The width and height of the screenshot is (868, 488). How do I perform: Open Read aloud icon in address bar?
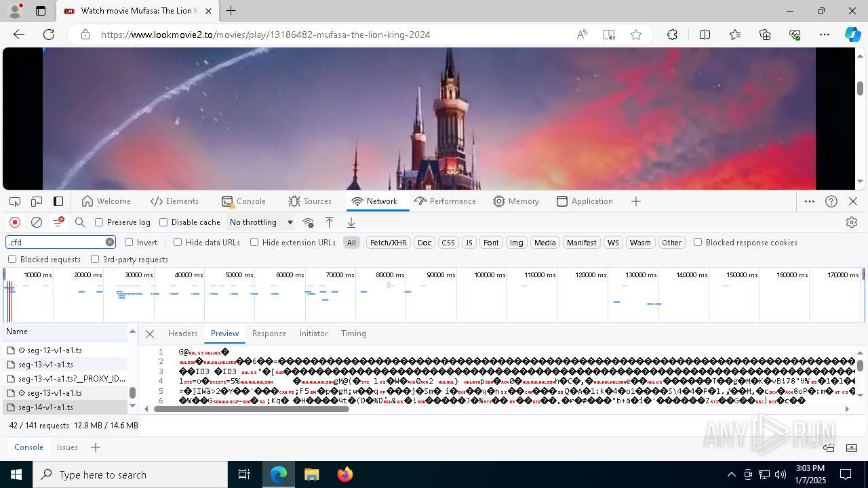pyautogui.click(x=582, y=35)
